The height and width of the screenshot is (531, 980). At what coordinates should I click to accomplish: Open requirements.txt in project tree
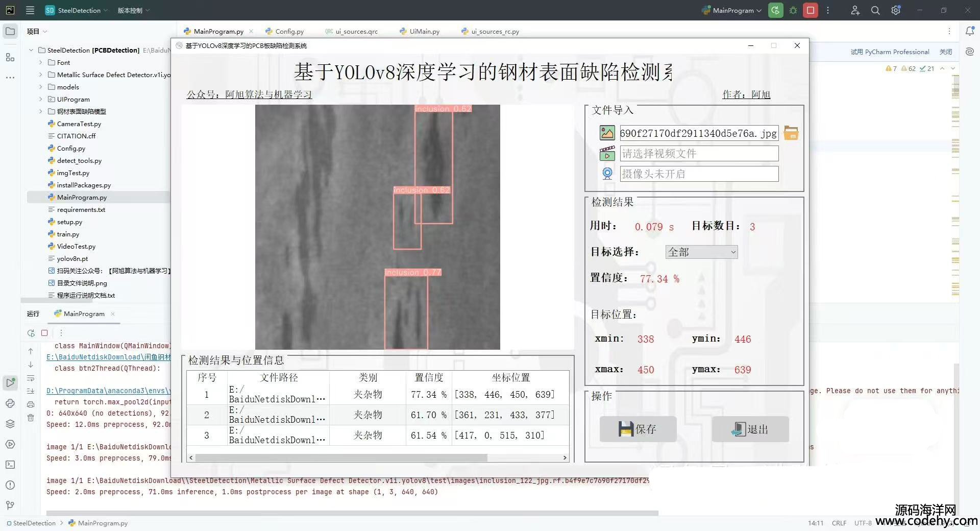pyautogui.click(x=81, y=209)
